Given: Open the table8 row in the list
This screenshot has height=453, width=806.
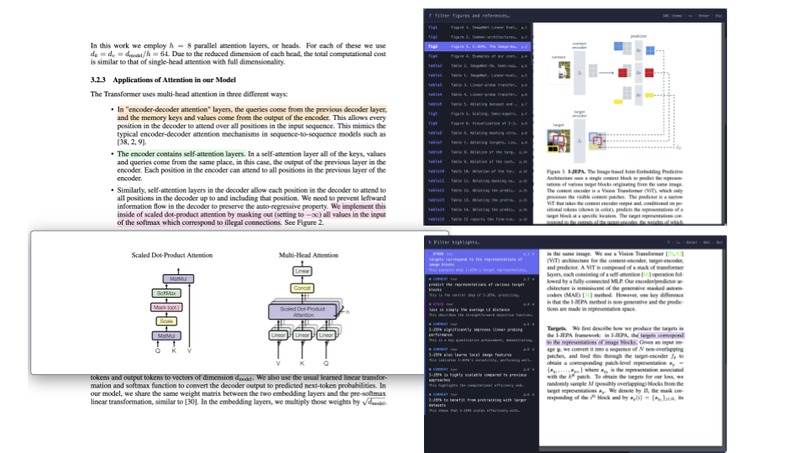Looking at the screenshot, I should click(478, 152).
